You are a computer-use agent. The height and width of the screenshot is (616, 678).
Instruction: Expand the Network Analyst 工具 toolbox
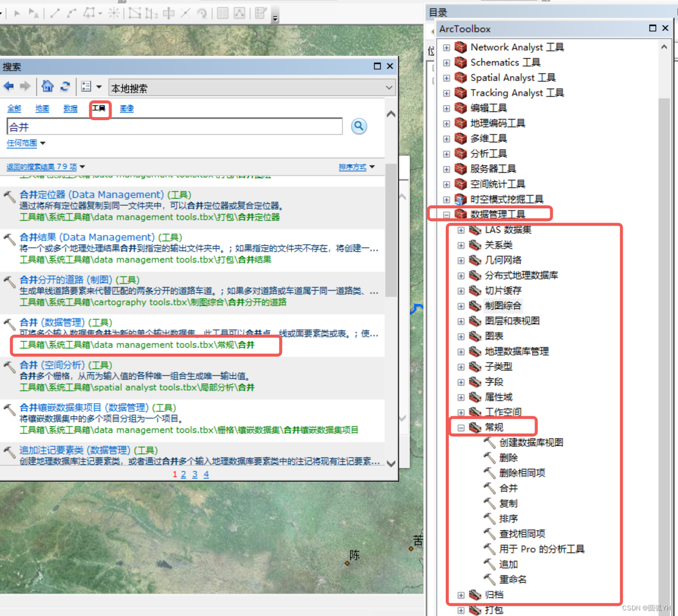point(446,47)
